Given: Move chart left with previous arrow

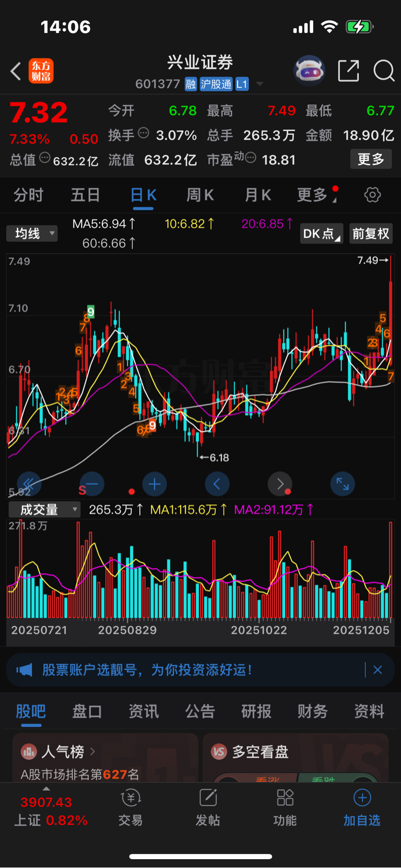Looking at the screenshot, I should (217, 484).
